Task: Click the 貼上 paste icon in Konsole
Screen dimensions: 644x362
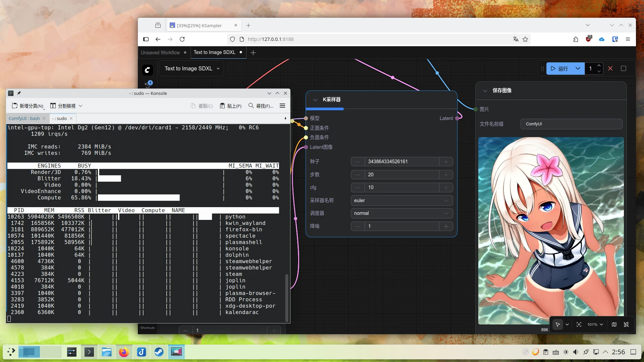Action: click(222, 106)
